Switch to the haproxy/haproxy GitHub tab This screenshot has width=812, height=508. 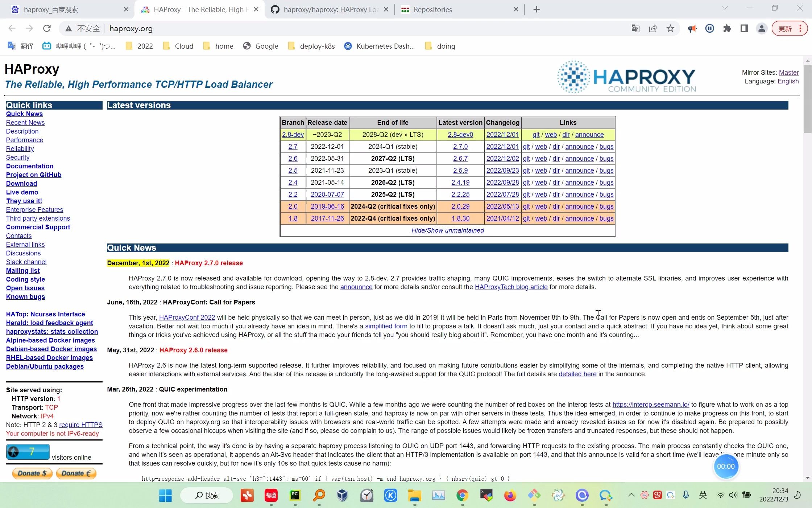(x=330, y=9)
